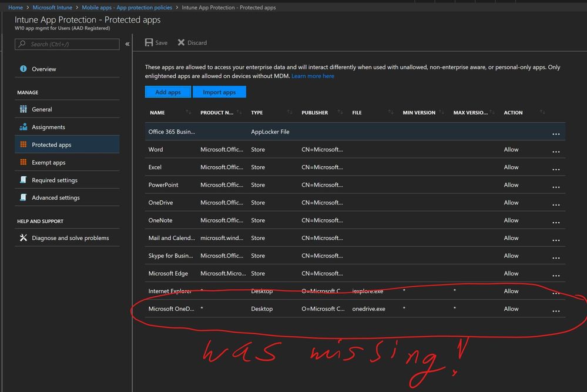Sort by the MAX VERSIO... column arrows
587x392 pixels.
pyautogui.click(x=492, y=112)
